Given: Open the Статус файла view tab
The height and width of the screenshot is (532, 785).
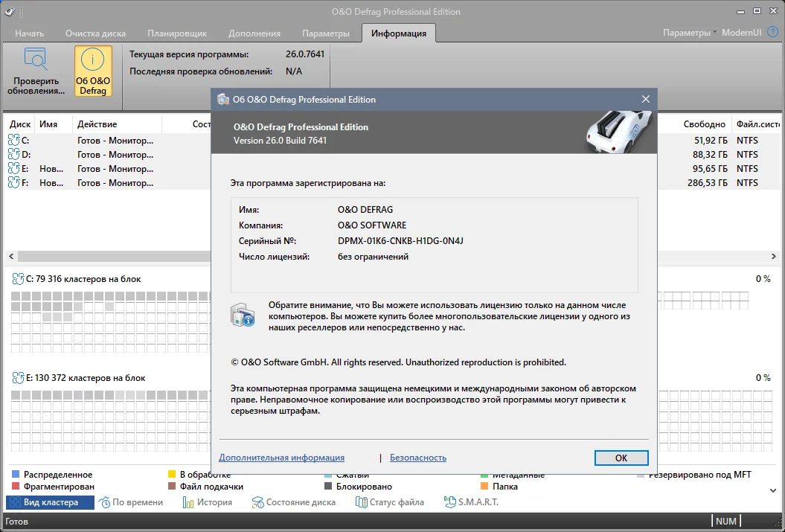Looking at the screenshot, I should click(389, 502).
